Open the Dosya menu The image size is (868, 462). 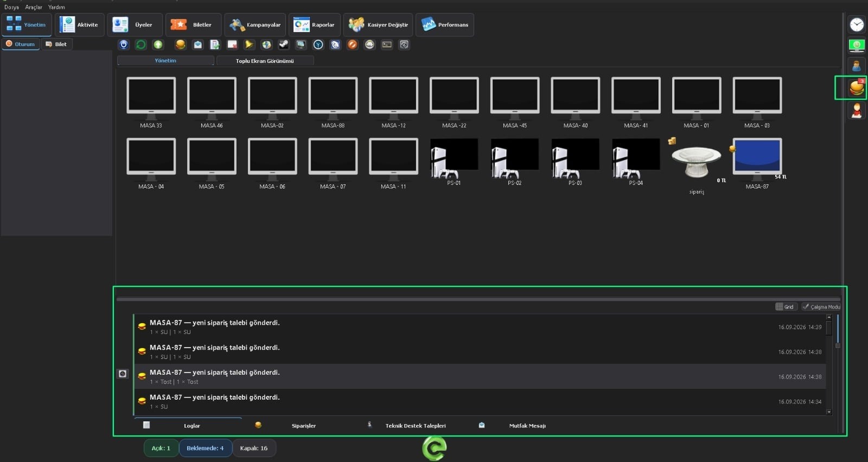[11, 7]
